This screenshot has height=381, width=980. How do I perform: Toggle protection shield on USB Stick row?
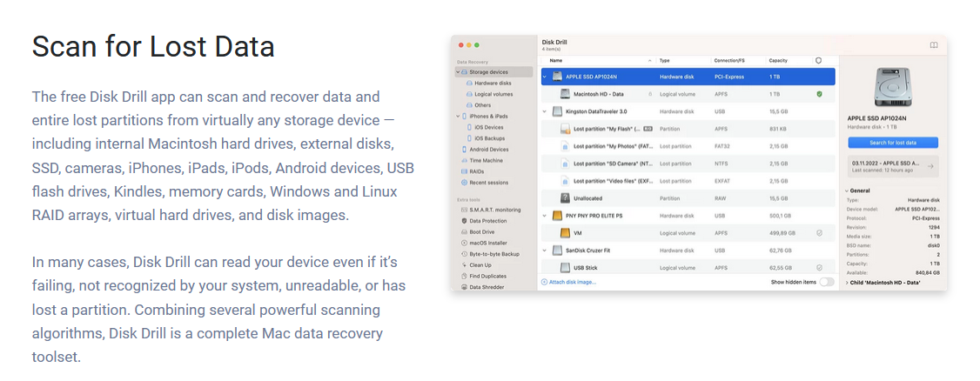coord(819,267)
